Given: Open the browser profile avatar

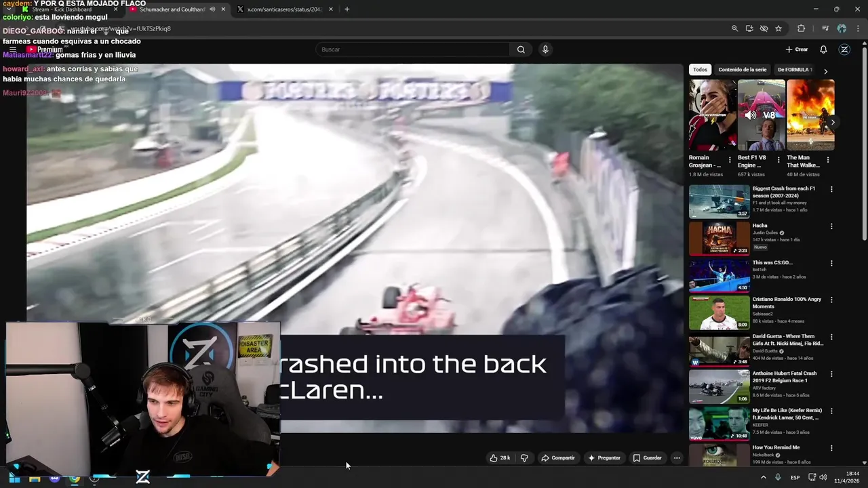Looking at the screenshot, I should pos(842,28).
